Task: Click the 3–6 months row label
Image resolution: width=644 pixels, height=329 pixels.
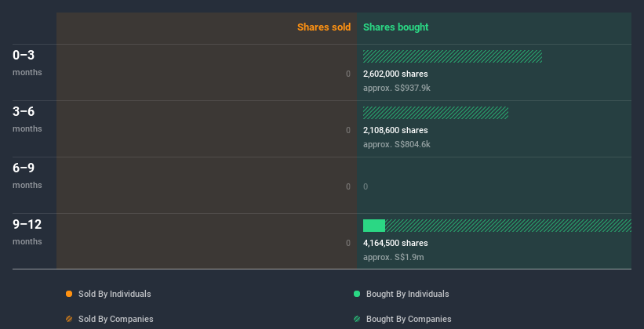Action: pos(27,118)
